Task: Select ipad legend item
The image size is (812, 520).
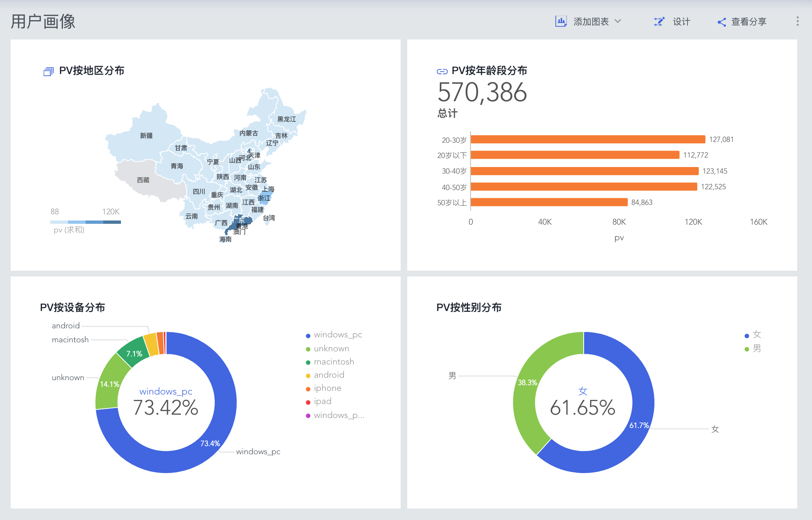Action: 322,402
